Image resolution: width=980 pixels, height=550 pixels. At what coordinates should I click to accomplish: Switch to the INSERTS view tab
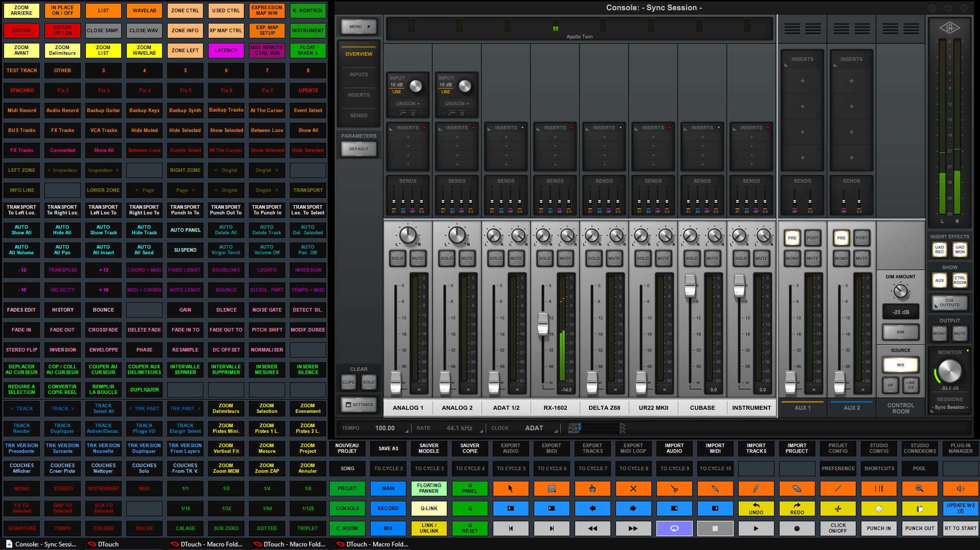click(359, 95)
